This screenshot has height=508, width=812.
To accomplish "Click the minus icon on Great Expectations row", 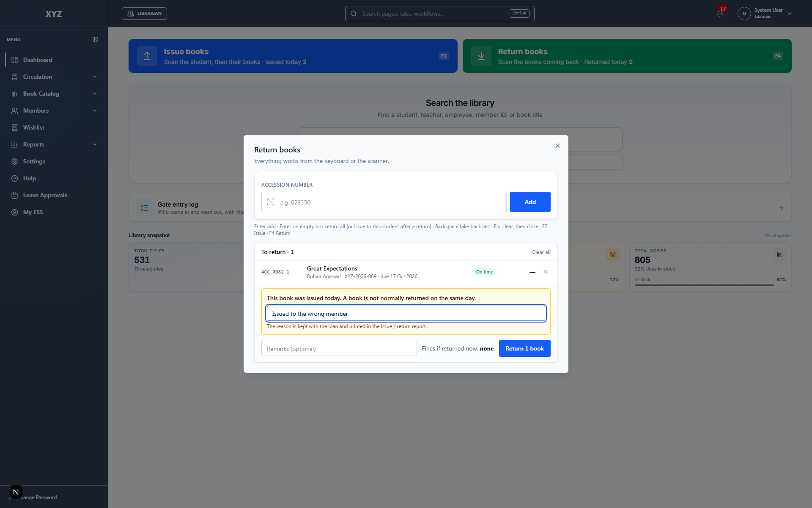I will [x=532, y=272].
